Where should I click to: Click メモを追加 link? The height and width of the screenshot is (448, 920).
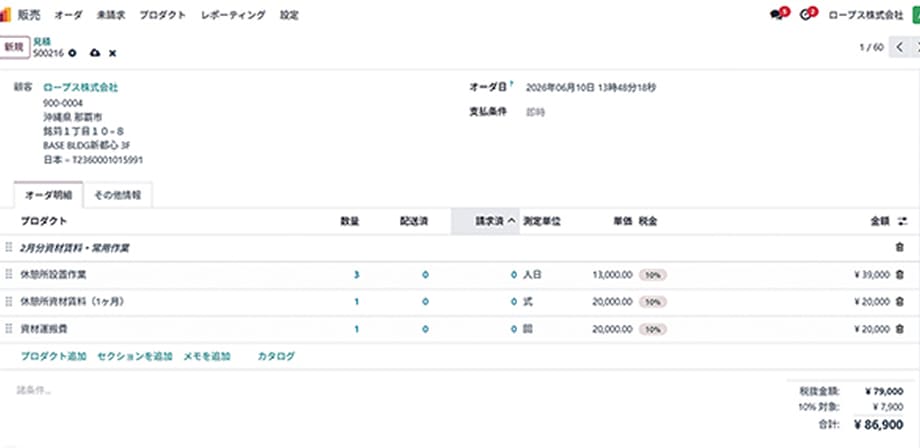pyautogui.click(x=207, y=356)
